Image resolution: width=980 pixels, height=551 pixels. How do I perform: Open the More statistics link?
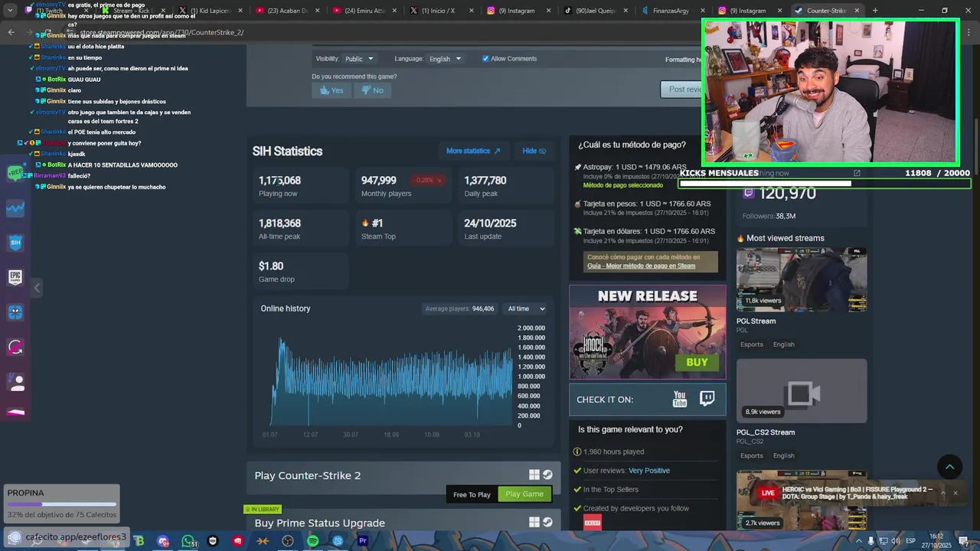pyautogui.click(x=473, y=151)
